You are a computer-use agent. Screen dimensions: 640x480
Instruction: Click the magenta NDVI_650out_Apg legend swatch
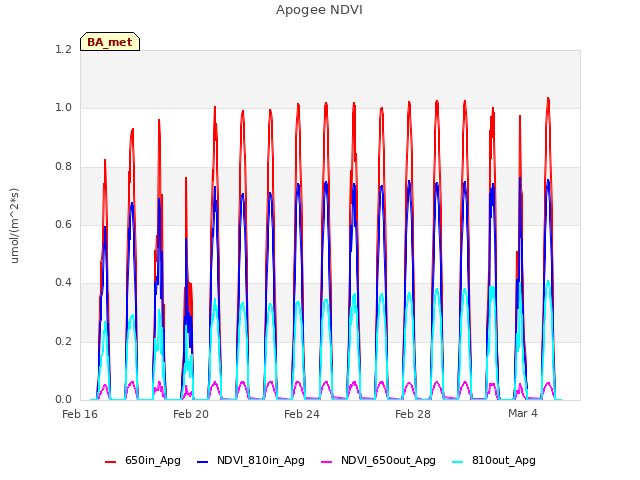[x=327, y=462]
